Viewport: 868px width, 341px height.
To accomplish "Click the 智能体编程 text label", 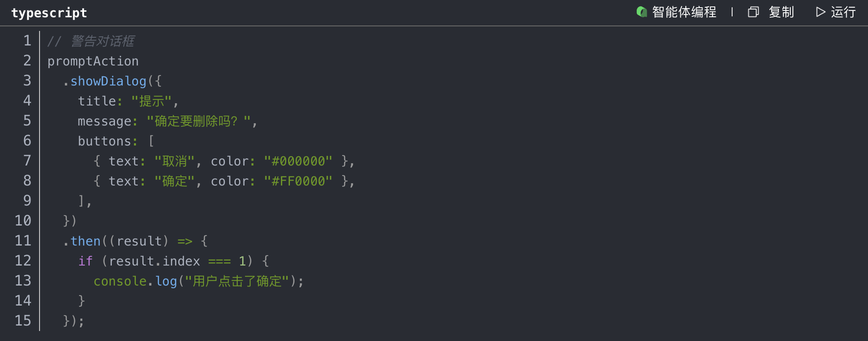I will coord(684,12).
